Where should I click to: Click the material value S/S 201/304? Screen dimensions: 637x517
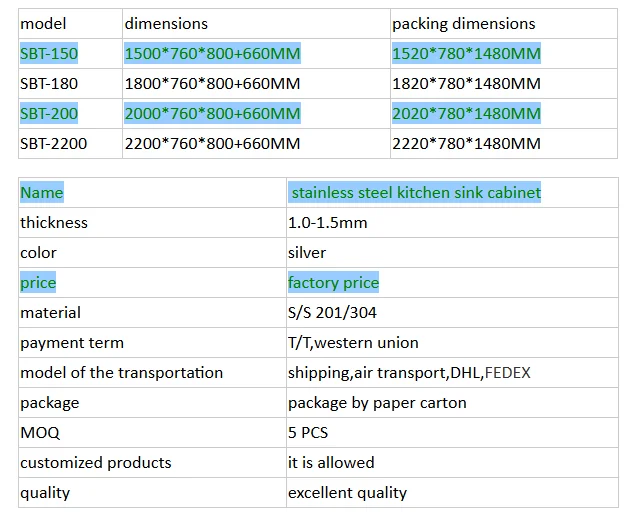pos(332,313)
